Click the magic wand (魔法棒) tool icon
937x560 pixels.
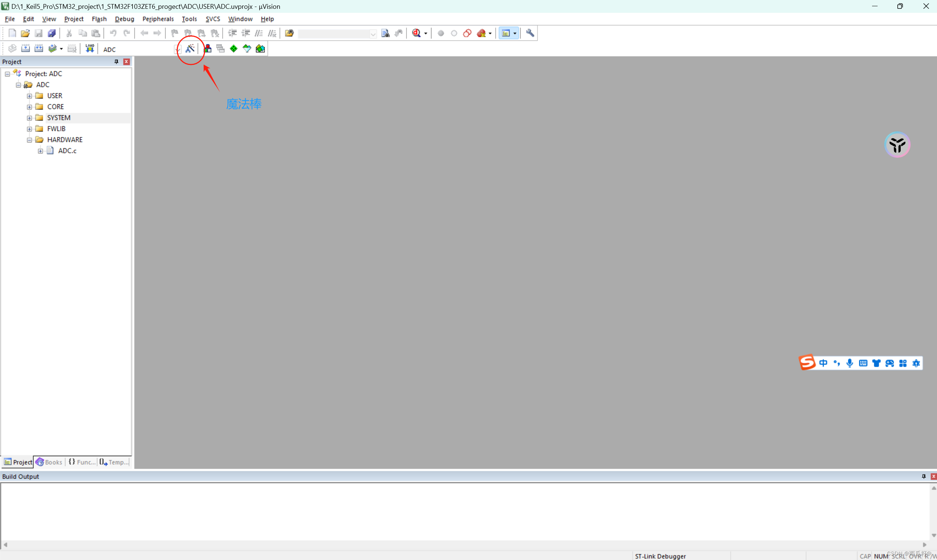point(190,48)
